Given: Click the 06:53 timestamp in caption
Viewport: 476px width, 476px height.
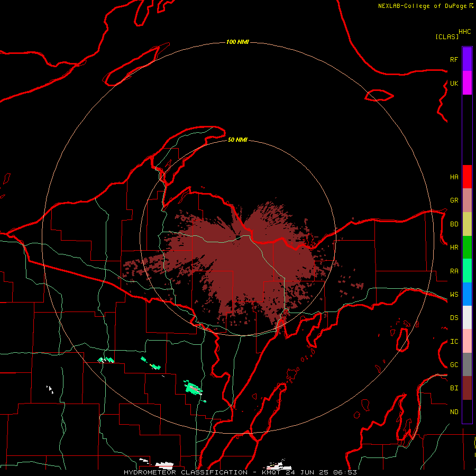Looking at the screenshot, I should (x=345, y=472).
